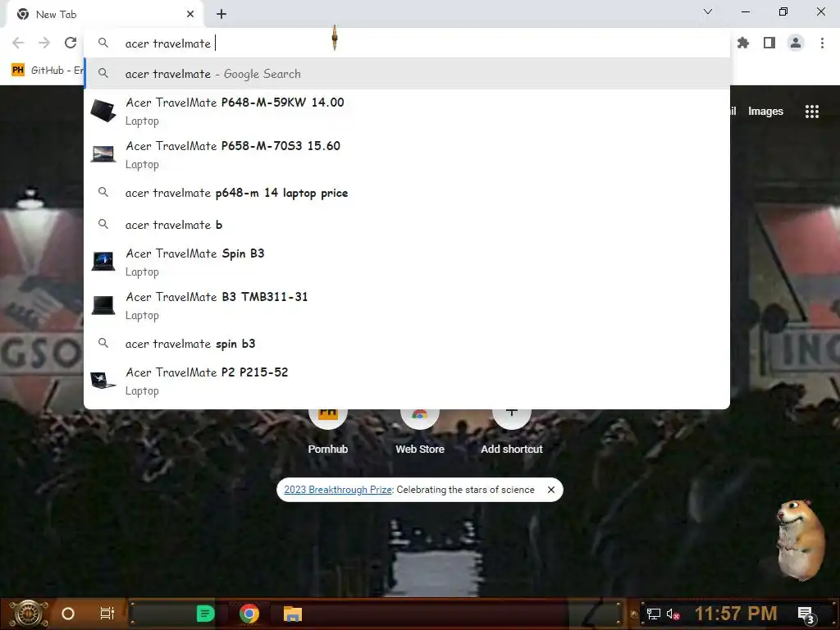Click the 11:57 PM clock
Viewport: 840px width, 630px height.
tap(736, 614)
